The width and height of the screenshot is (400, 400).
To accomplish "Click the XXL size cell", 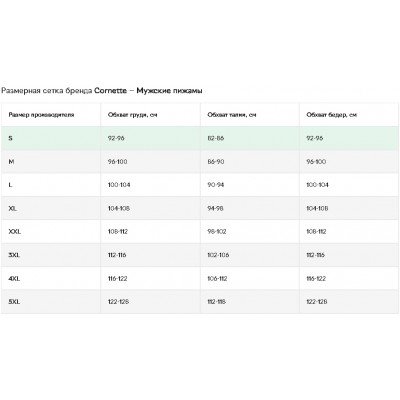I will 15,232.
